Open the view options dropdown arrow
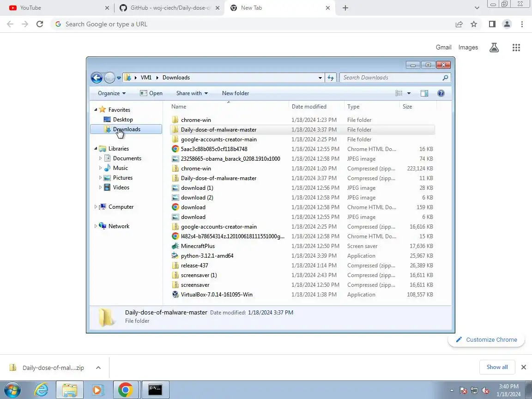Image resolution: width=532 pixels, height=399 pixels. tap(409, 93)
